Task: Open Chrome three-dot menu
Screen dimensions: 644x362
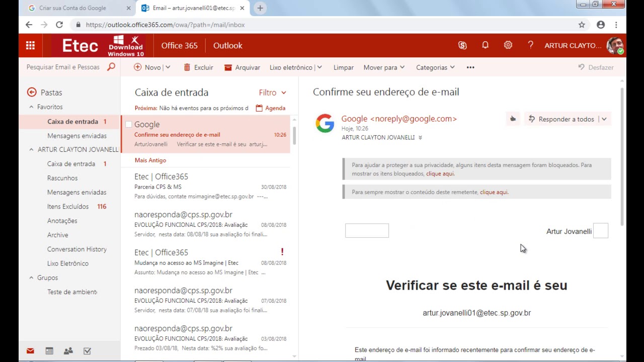Action: pyautogui.click(x=616, y=25)
